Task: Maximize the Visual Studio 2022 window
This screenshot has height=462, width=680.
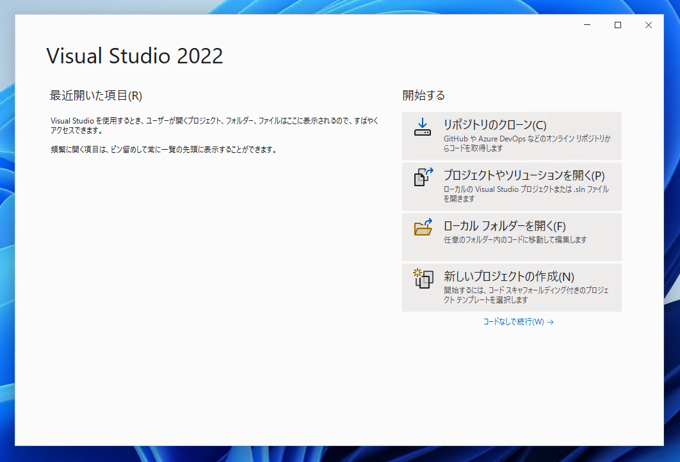Action: point(618,25)
